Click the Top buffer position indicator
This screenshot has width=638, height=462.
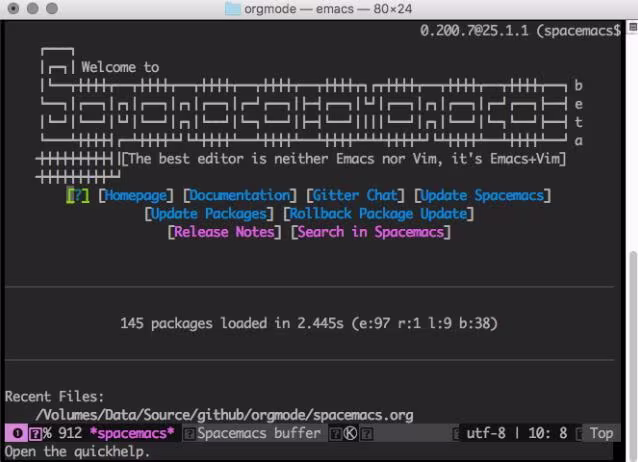(x=601, y=433)
